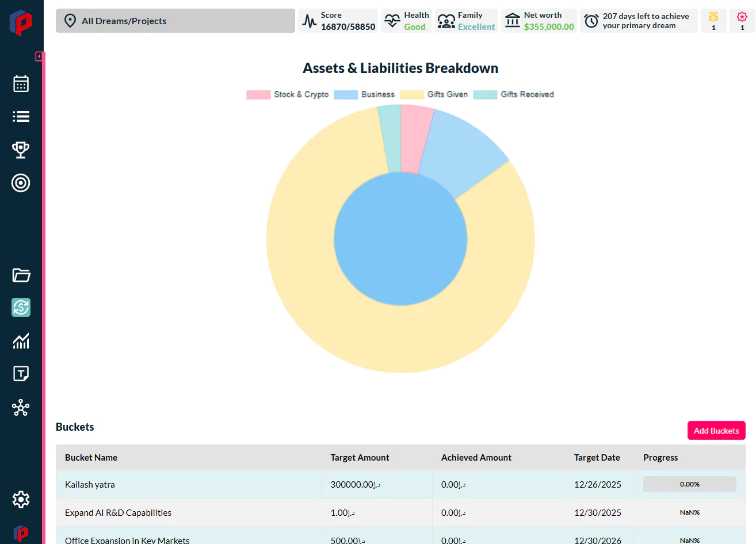Open the network nodes icon
This screenshot has width=756, height=544.
click(x=21, y=408)
